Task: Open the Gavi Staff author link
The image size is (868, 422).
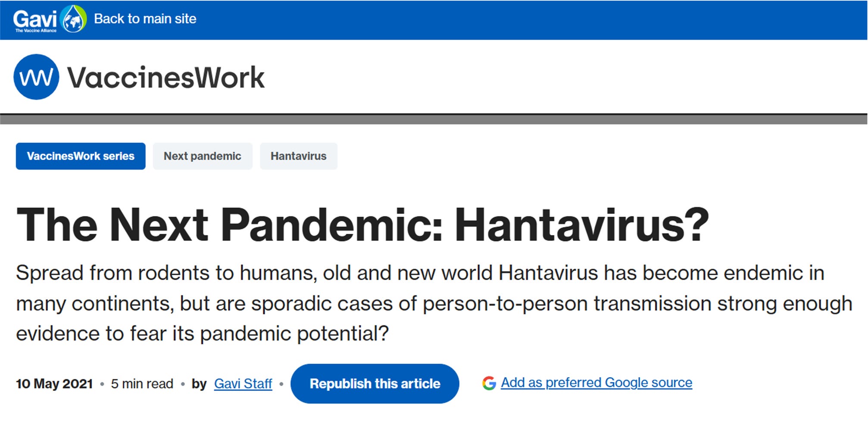Action: [243, 384]
